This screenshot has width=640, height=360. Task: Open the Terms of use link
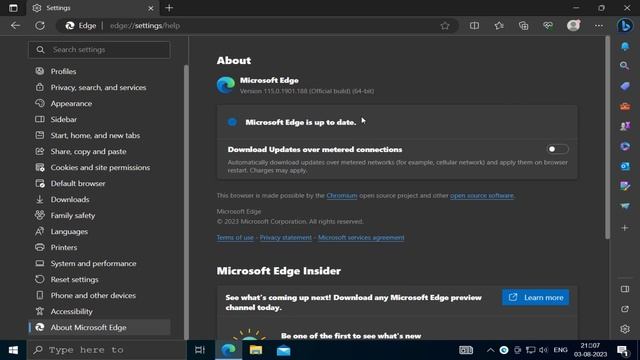(235, 238)
